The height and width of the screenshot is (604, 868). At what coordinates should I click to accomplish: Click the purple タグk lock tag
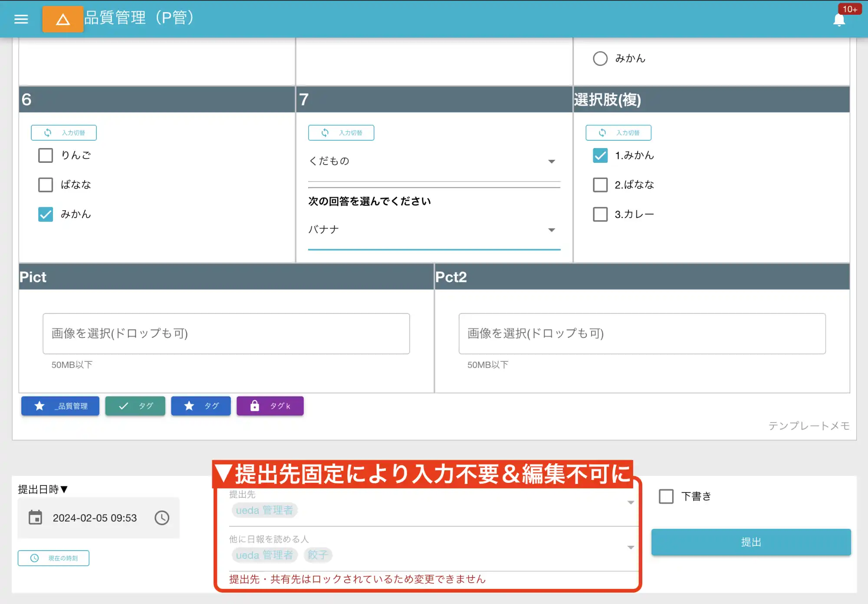(x=270, y=406)
